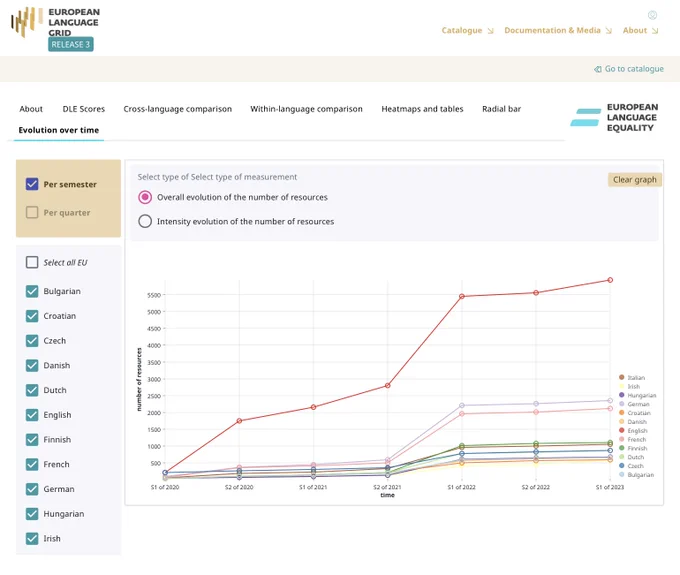
Task: Click the 'S2 of 2022' axis label
Action: (x=536, y=487)
